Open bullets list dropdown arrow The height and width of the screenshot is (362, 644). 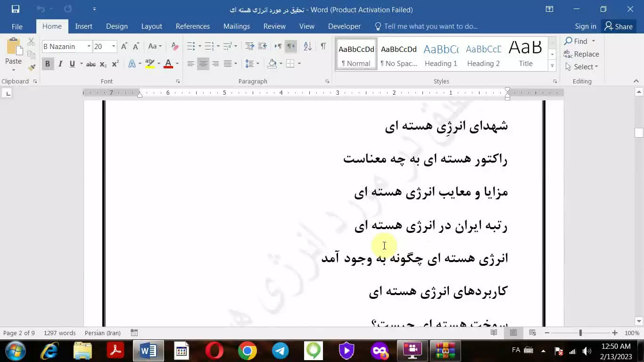point(200,46)
